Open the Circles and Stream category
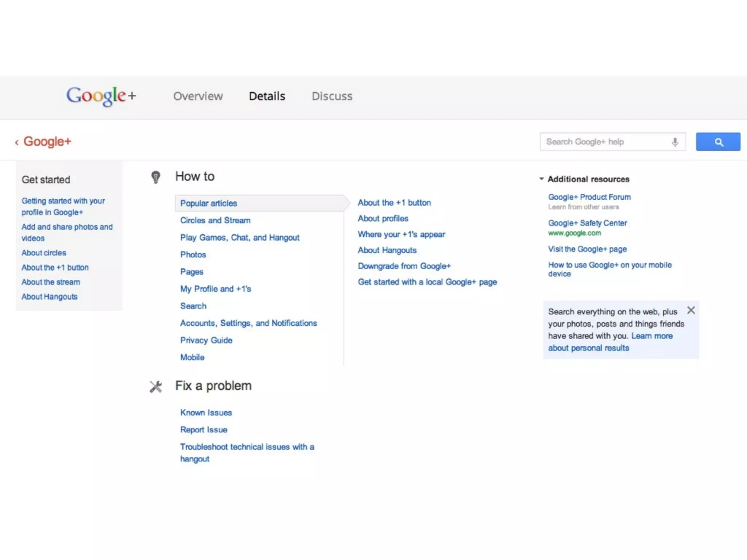This screenshot has height=560, width=747. [215, 221]
